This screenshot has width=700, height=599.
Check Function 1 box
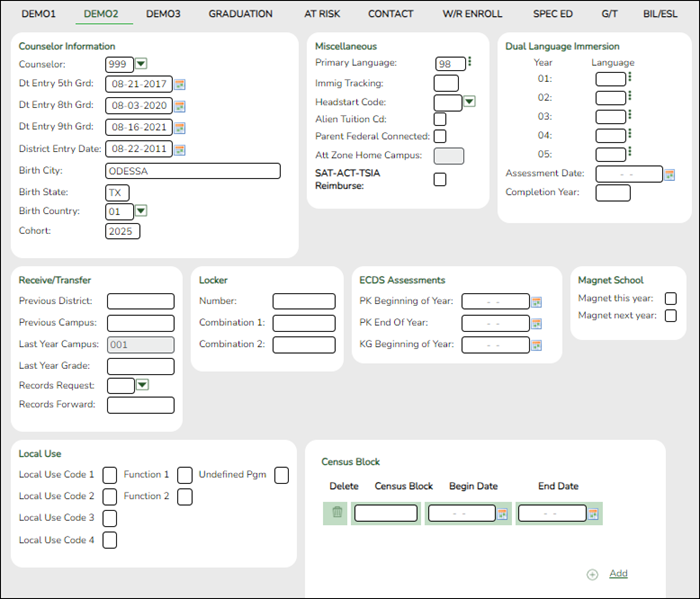tap(185, 475)
